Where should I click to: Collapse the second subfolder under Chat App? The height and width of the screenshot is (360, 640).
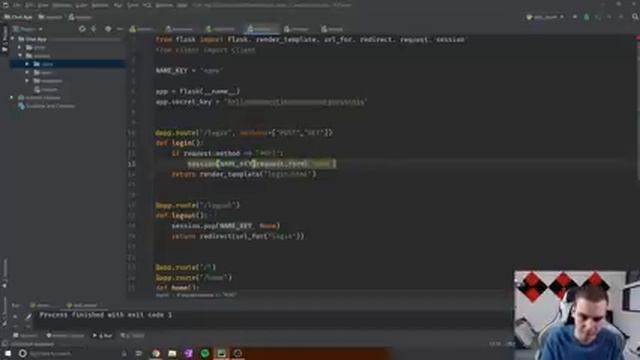click(x=20, y=56)
